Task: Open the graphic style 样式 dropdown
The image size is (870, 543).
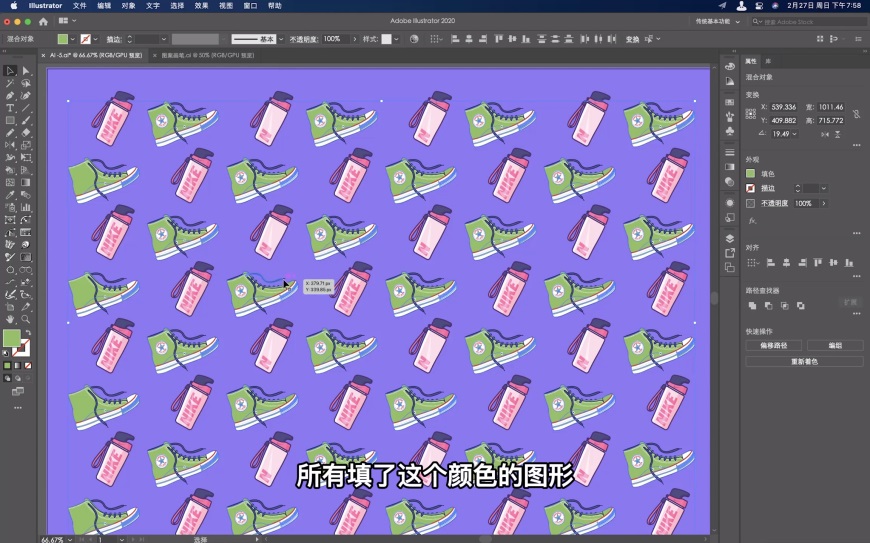Action: [x=396, y=39]
